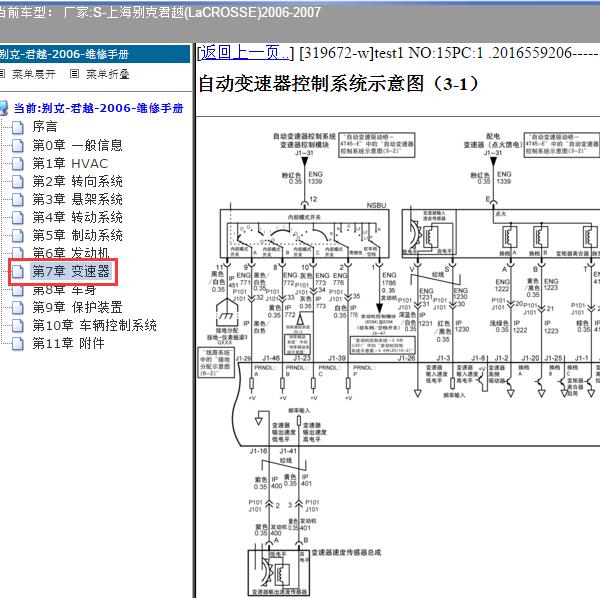600x598 pixels.
Task: Open 第6章 发动机 chapter
Action: click(x=71, y=253)
